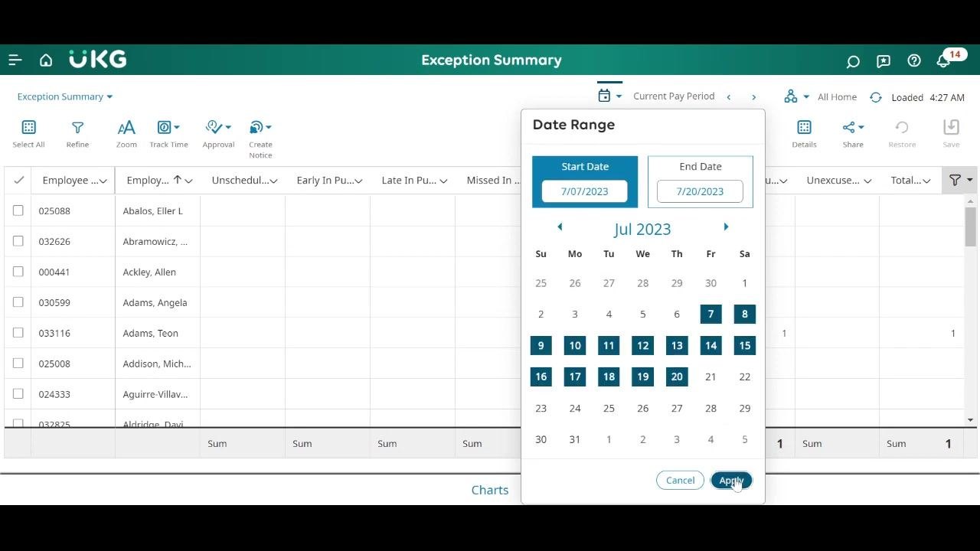Open the Approval tool
Viewport: 980px width, 551px height.
click(218, 134)
